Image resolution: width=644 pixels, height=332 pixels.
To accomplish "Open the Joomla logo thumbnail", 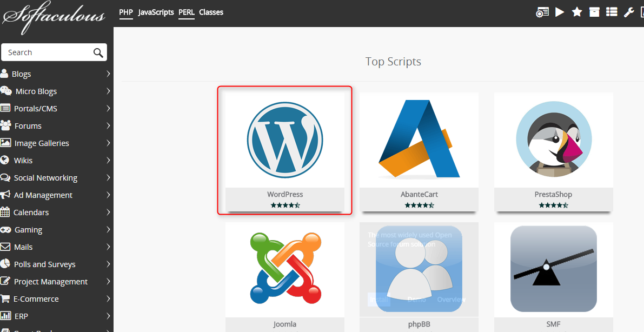I will 285,269.
